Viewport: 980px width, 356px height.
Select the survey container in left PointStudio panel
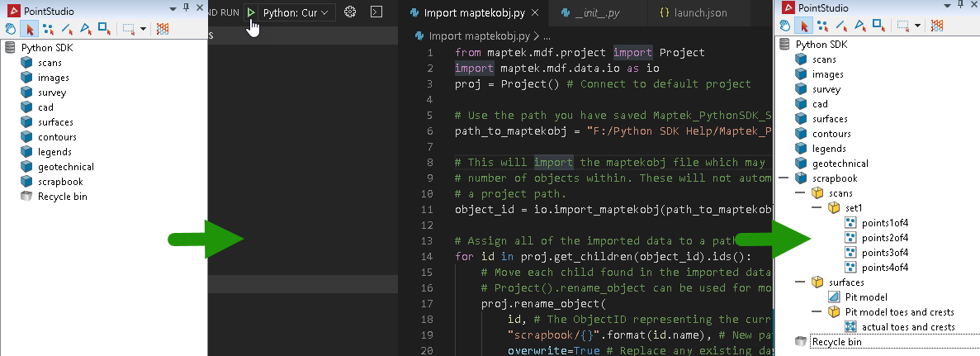(52, 93)
